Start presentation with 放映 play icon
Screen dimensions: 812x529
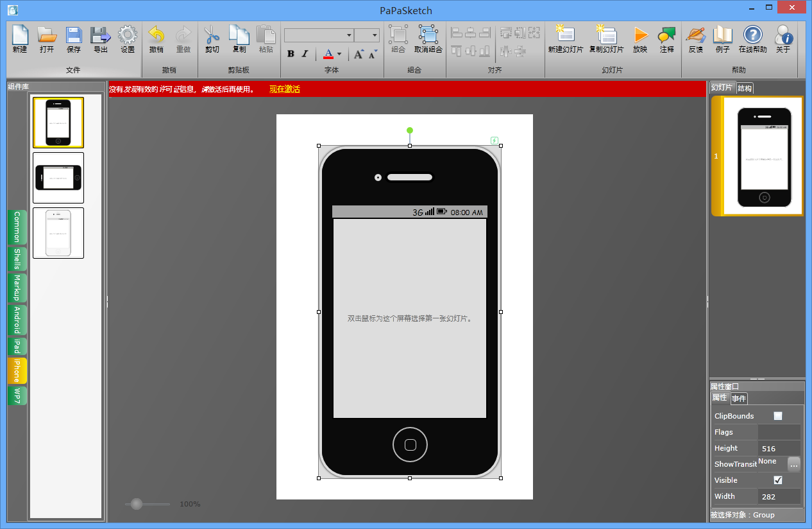click(640, 39)
